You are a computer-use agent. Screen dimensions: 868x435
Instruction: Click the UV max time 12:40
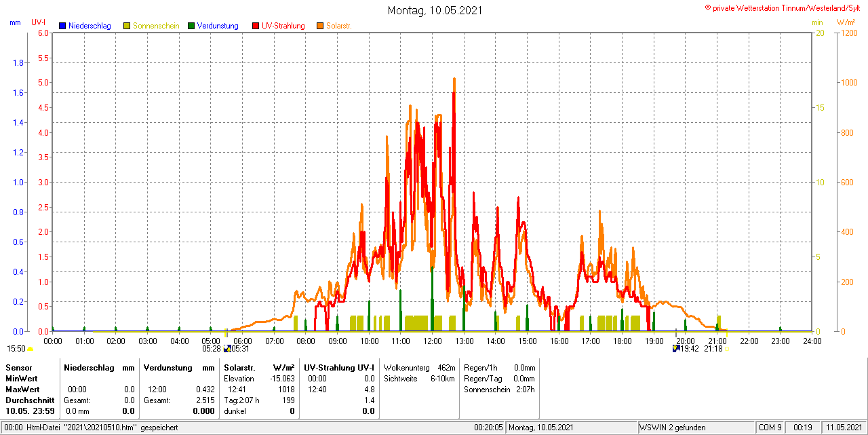317,389
